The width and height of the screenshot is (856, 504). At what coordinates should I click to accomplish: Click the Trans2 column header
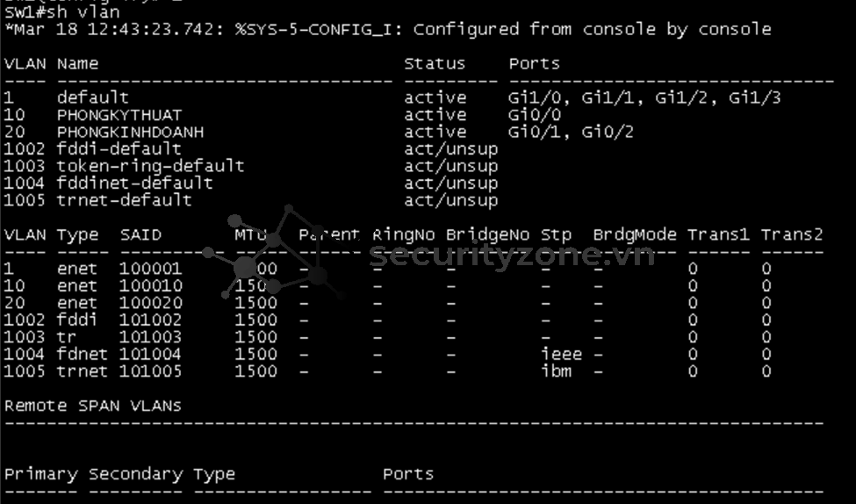(x=792, y=234)
